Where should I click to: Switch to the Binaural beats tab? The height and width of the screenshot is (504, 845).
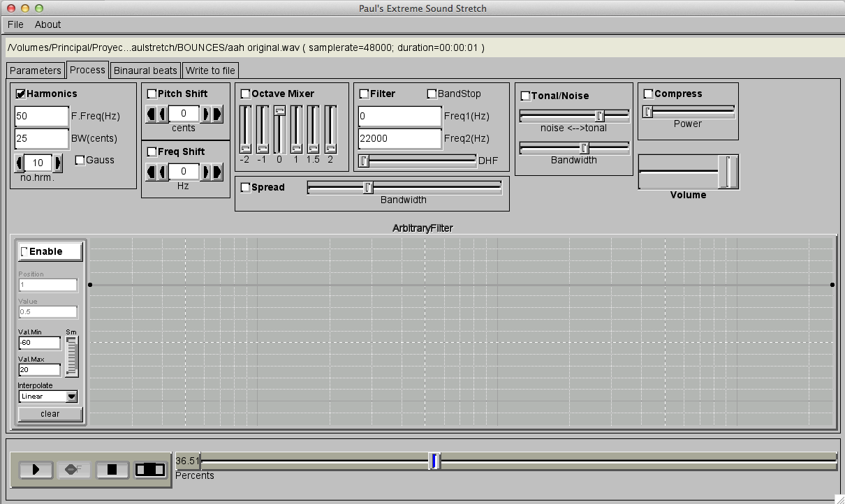145,71
